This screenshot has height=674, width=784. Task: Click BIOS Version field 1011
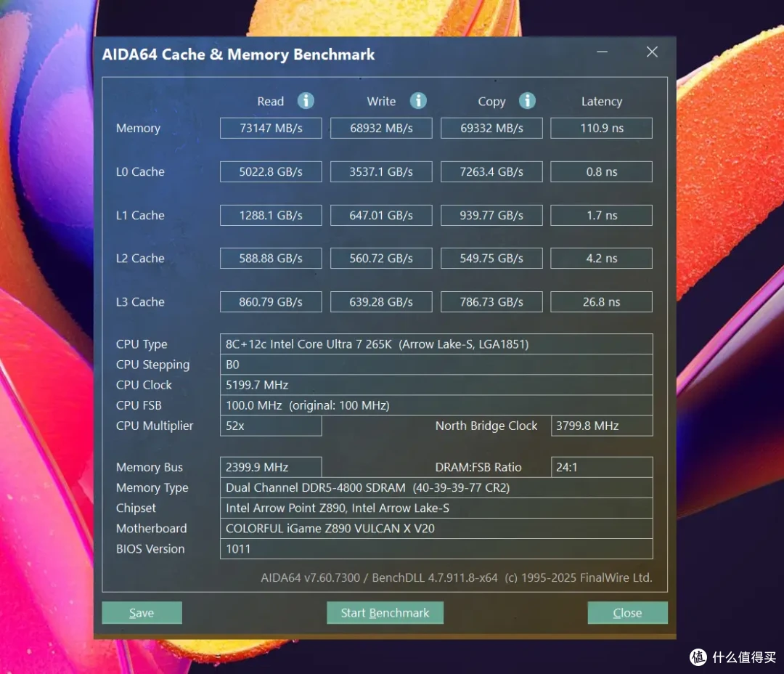(436, 549)
